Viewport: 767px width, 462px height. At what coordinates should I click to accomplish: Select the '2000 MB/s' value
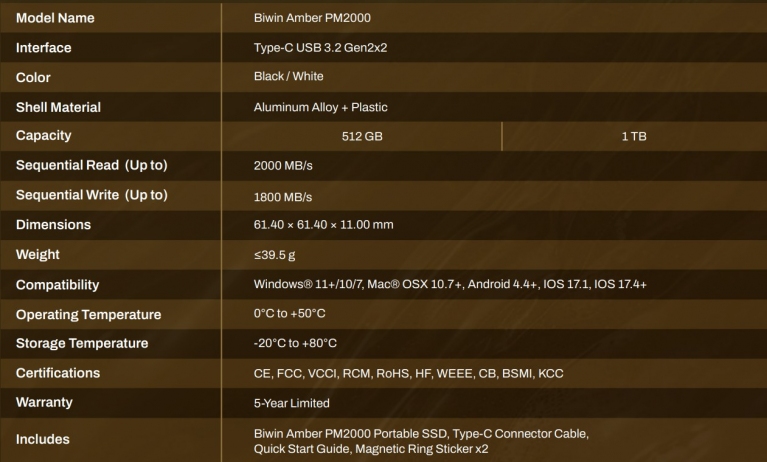[x=283, y=166]
